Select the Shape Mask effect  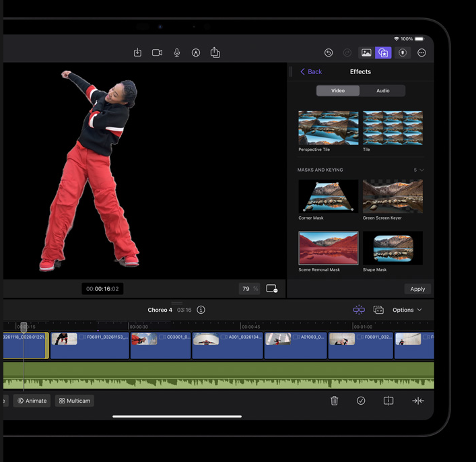coord(393,248)
